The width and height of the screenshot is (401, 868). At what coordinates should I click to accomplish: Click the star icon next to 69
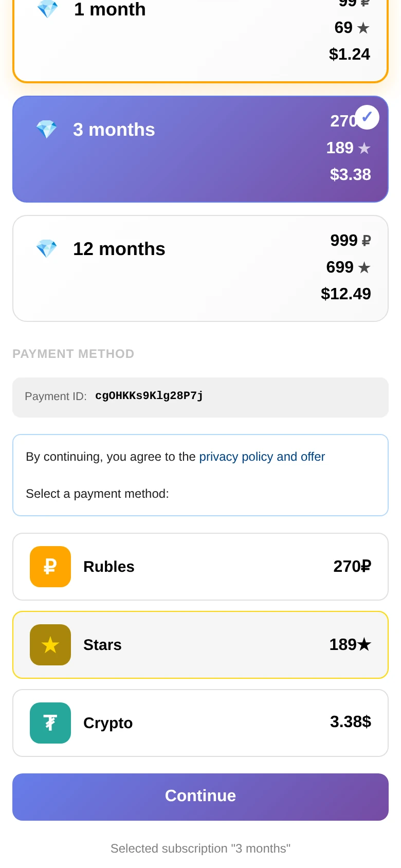pos(363,28)
